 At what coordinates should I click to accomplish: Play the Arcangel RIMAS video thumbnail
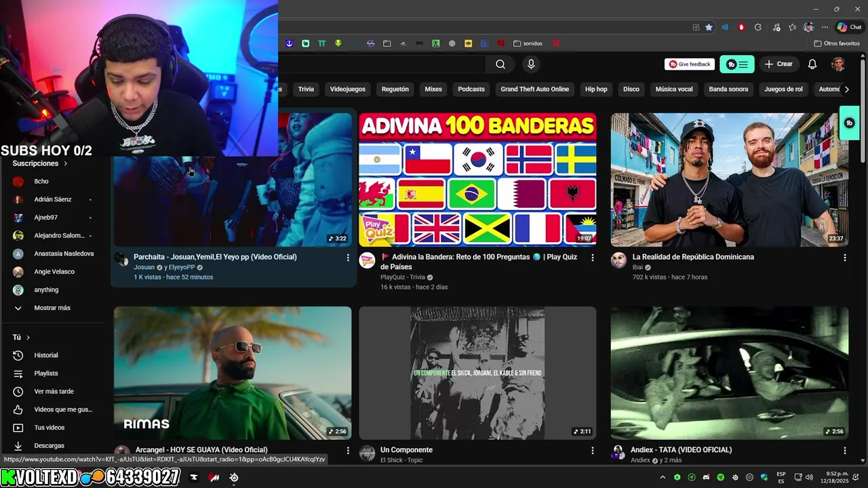(233, 373)
